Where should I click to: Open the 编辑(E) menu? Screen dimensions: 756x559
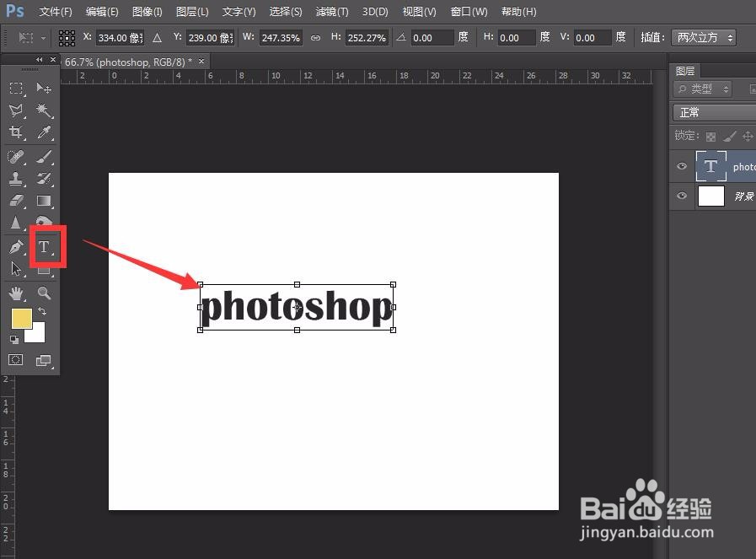click(102, 12)
